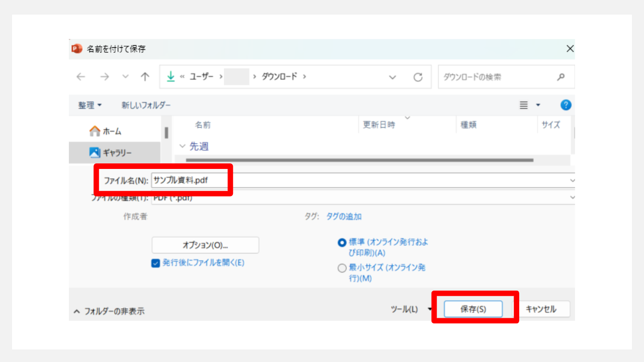Open view options dropdown arrow
Viewport: 644px width, 362px height.
point(538,105)
